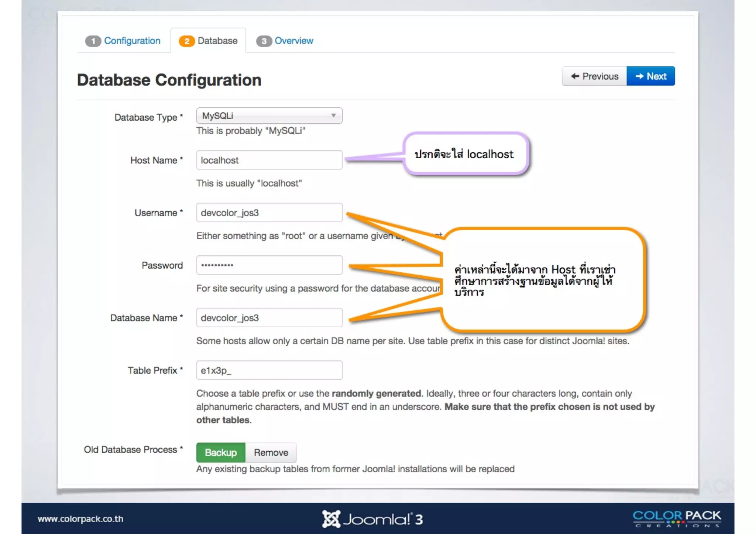Click the Host Name input field
The image size is (756, 534).
click(x=269, y=160)
